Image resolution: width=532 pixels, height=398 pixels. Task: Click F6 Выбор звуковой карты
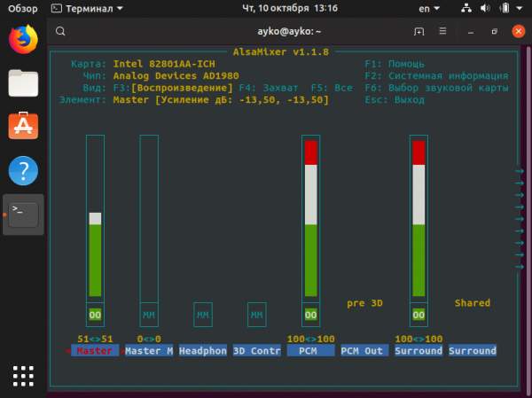click(x=436, y=88)
